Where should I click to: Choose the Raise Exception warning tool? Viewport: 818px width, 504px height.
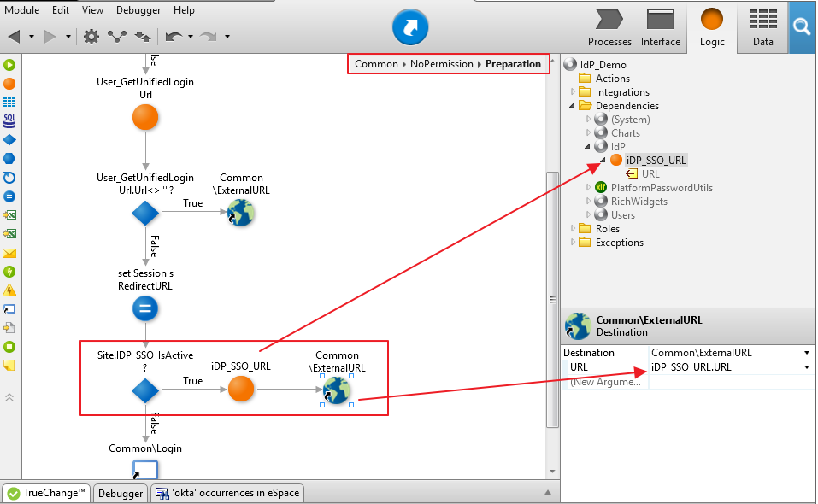(x=9, y=290)
